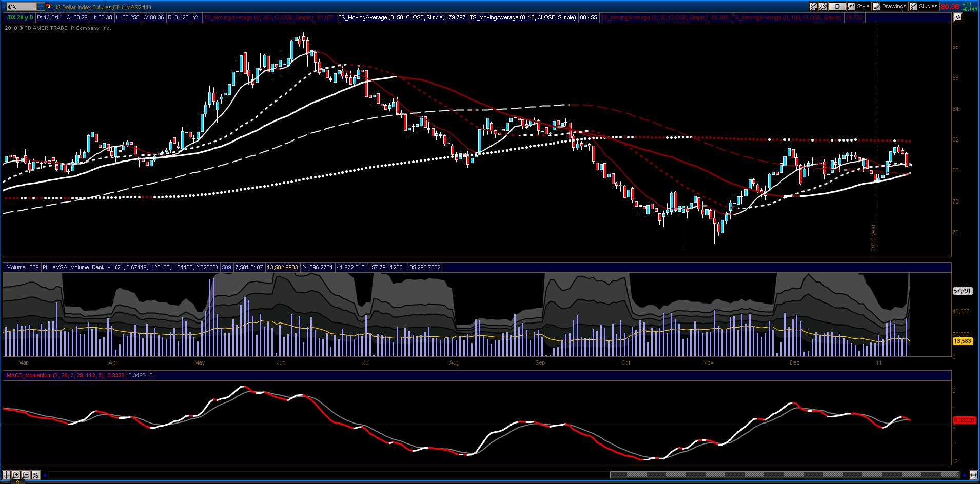
Task: Click the D daily timeframe button
Action: pyautogui.click(x=837, y=6)
